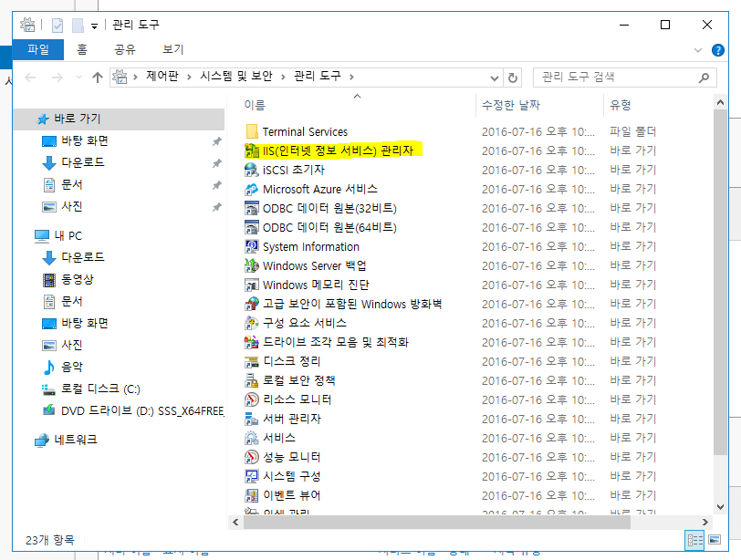Navigate to 제어판 in breadcrumb
The height and width of the screenshot is (560, 741).
click(162, 76)
